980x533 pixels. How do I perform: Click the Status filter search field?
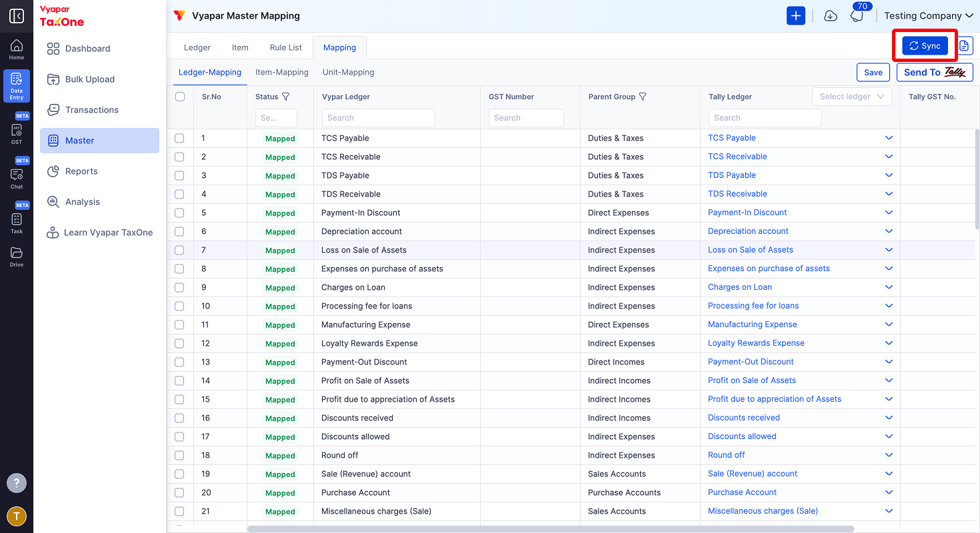click(276, 118)
